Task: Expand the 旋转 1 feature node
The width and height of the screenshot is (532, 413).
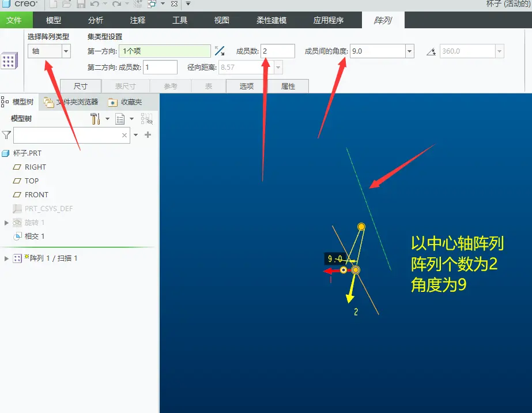Action: coord(6,223)
